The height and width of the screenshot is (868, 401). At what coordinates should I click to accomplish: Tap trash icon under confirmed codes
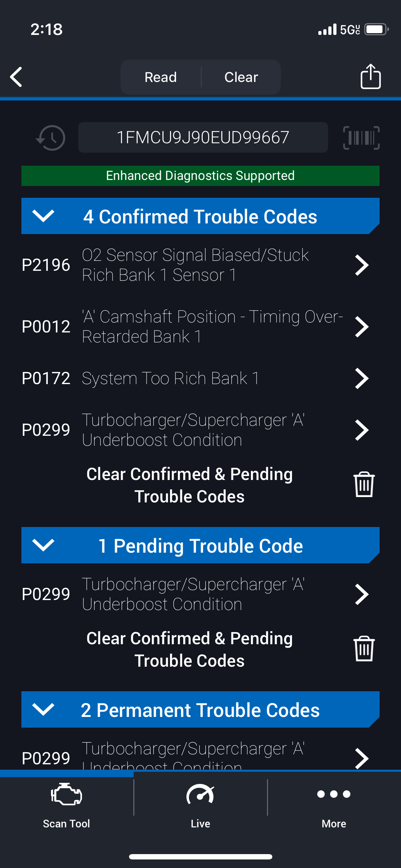pos(364,485)
